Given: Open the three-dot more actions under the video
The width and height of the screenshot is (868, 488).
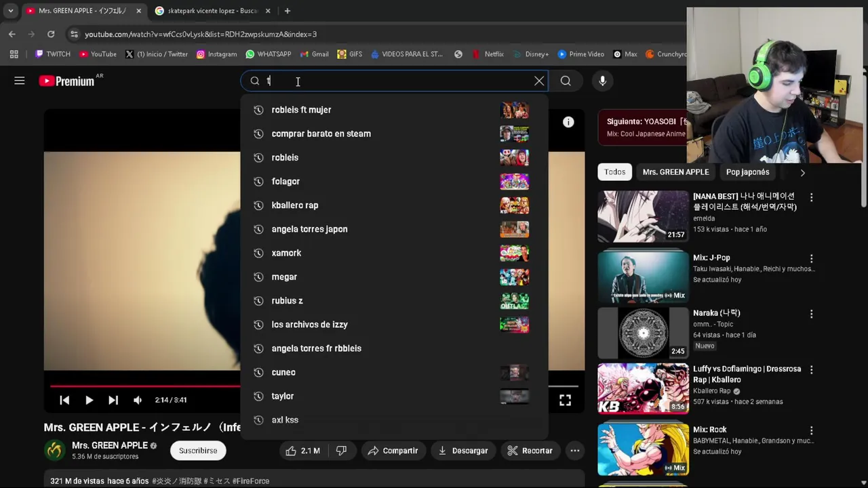Looking at the screenshot, I should point(575,451).
